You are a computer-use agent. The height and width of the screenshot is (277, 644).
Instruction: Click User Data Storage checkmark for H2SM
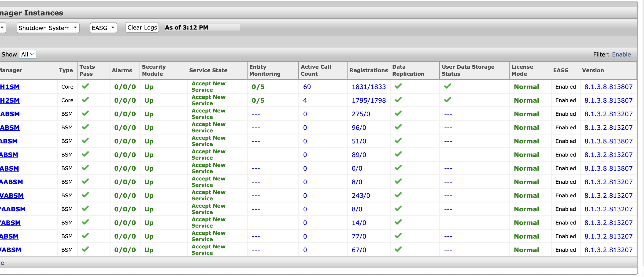pos(448,100)
